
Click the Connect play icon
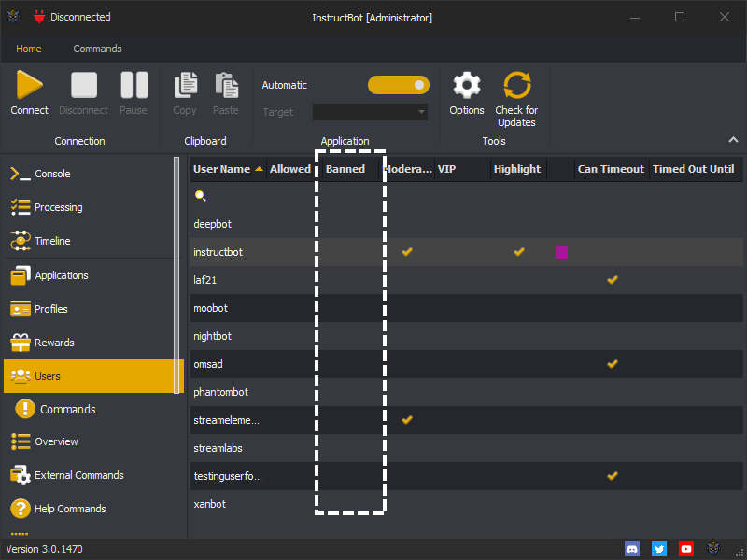tap(29, 85)
